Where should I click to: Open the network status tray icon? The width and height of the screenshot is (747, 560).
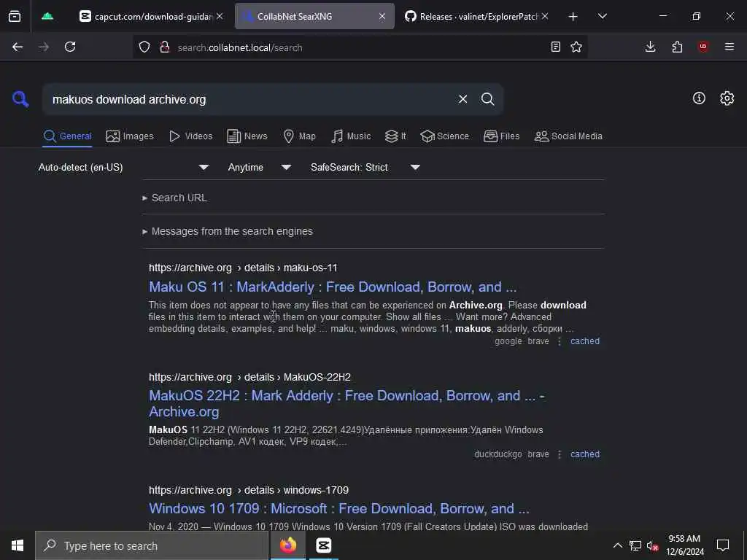click(x=635, y=545)
